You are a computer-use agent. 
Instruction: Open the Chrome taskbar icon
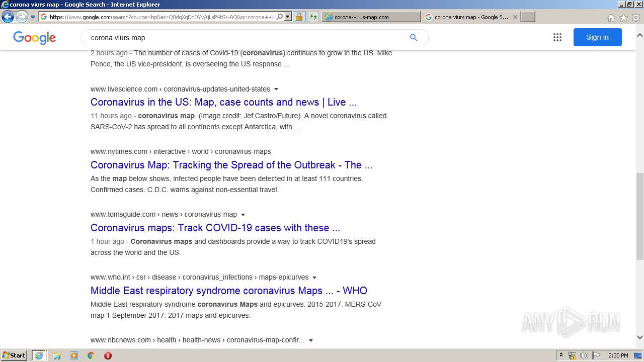[91, 355]
